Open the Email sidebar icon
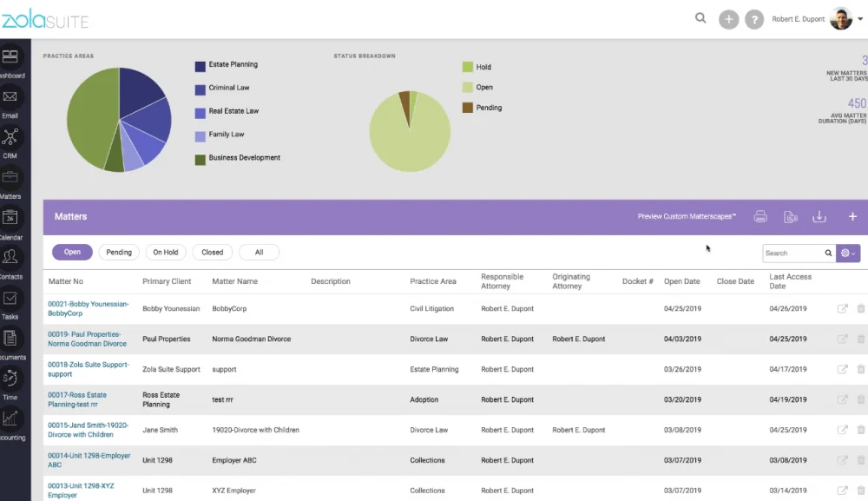 [x=10, y=97]
